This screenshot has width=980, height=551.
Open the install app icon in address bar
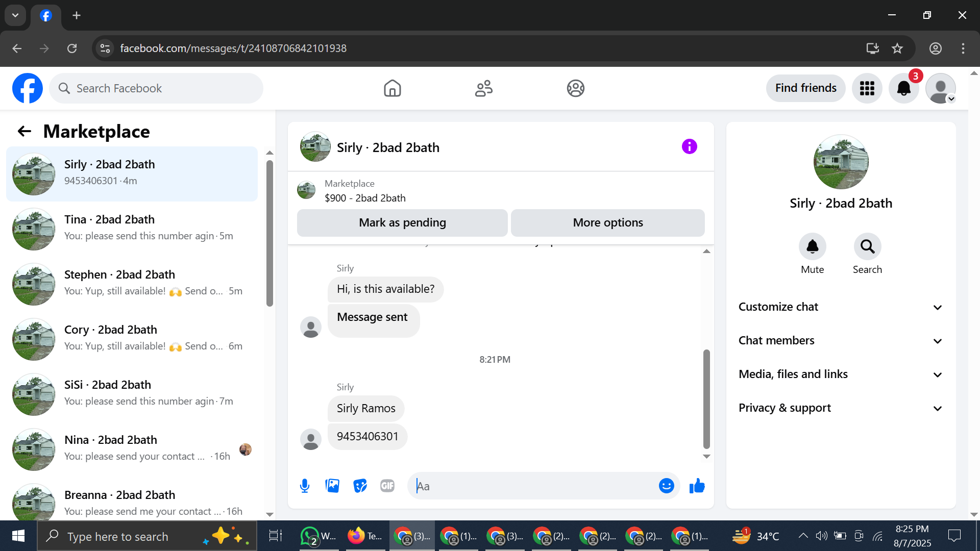[x=873, y=48]
